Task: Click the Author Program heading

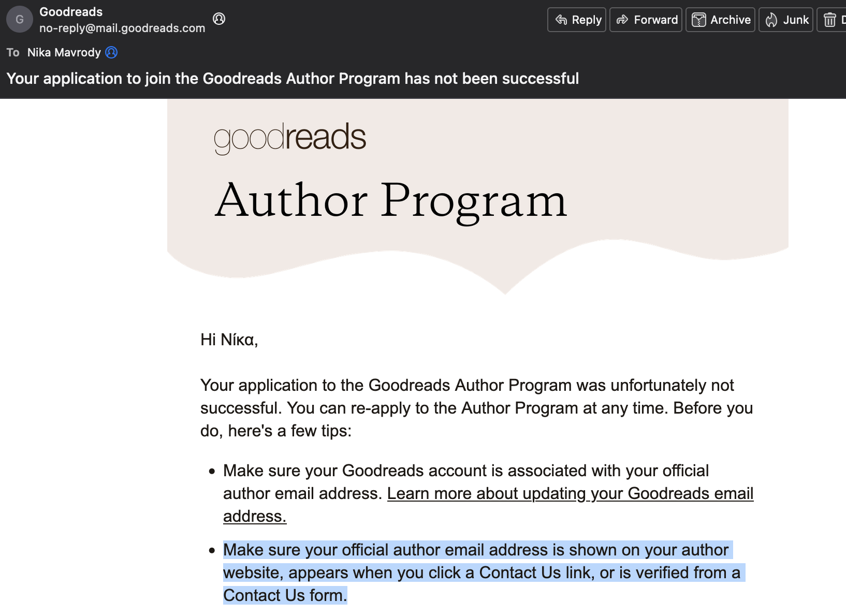Action: [391, 201]
